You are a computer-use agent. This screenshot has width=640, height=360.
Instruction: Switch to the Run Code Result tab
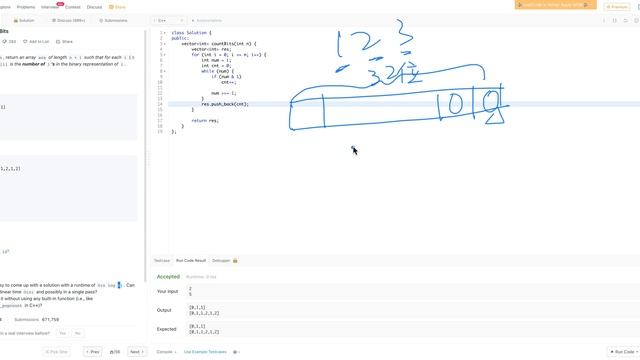pyautogui.click(x=191, y=260)
